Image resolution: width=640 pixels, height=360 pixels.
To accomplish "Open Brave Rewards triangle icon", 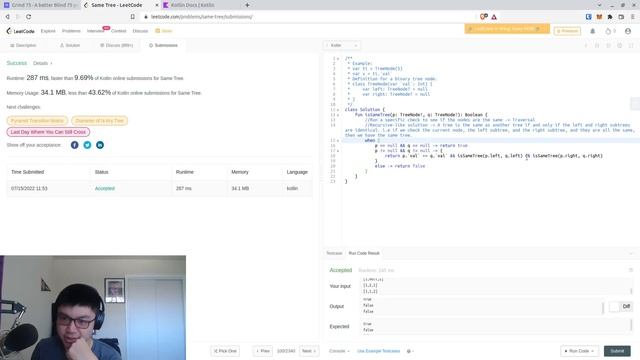I will (494, 17).
